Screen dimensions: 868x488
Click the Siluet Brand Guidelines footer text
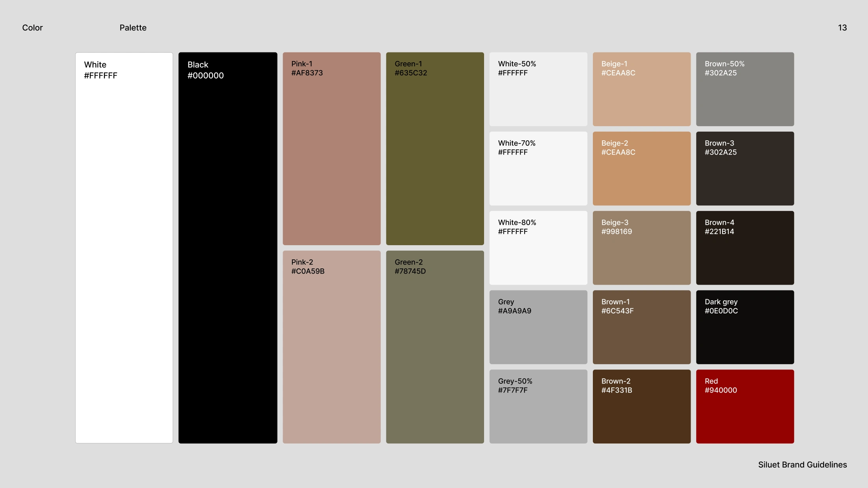(802, 465)
